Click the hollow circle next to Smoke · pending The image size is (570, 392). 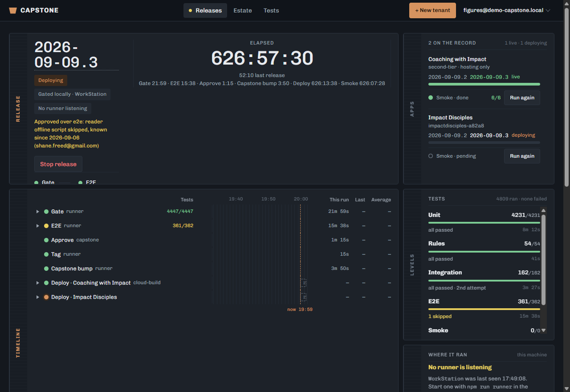[x=431, y=156]
